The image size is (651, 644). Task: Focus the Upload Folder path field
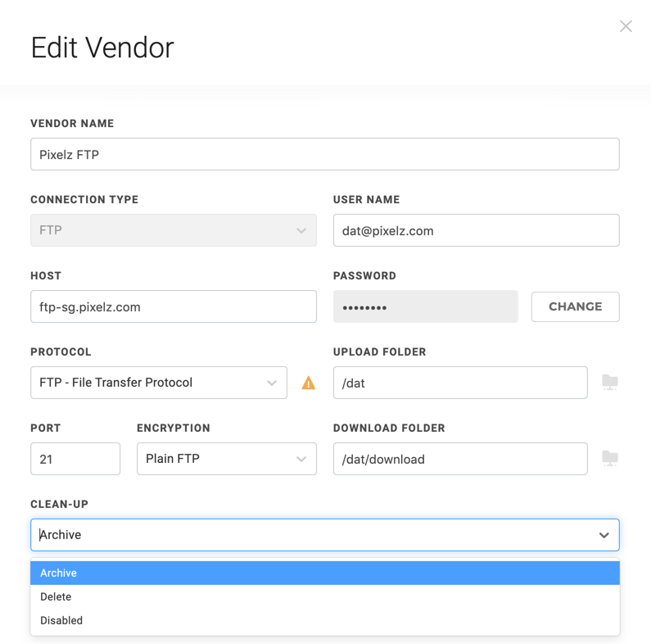click(x=459, y=383)
